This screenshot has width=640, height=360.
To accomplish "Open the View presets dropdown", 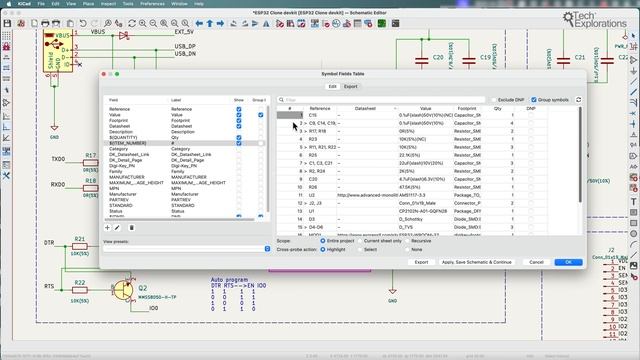I will [267, 249].
